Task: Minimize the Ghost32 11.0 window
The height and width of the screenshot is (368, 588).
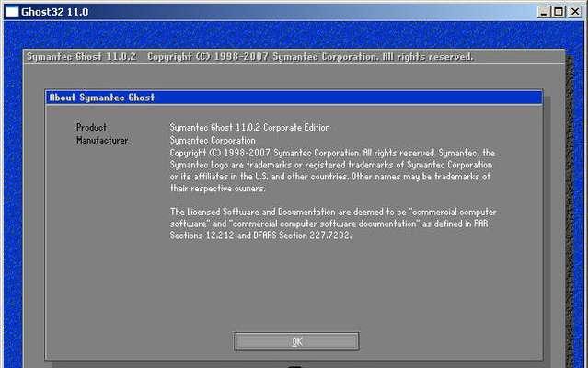Action: pos(543,12)
